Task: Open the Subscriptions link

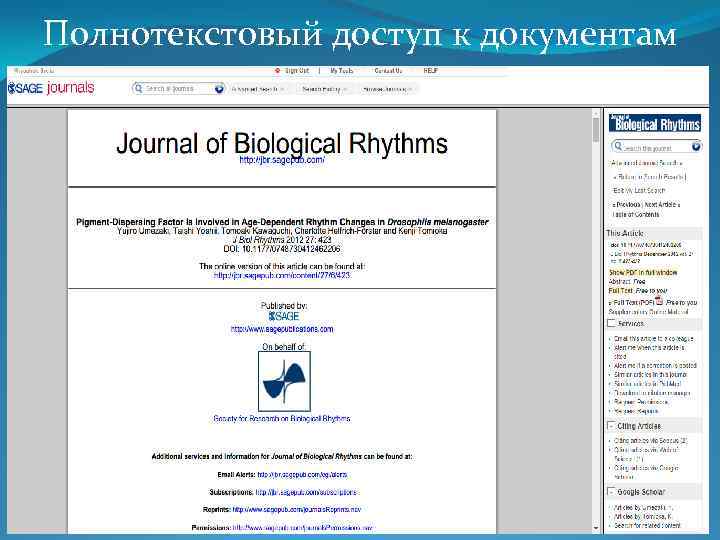Action: 306,492
